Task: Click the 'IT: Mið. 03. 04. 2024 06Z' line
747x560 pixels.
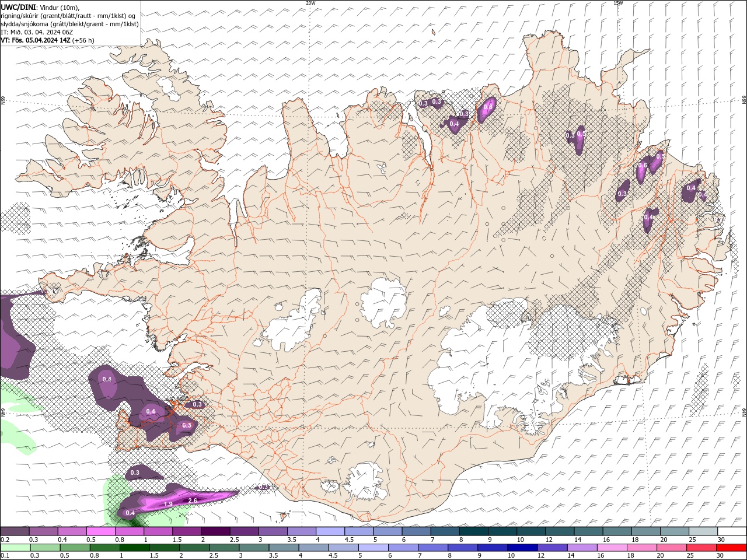Action: coord(37,32)
